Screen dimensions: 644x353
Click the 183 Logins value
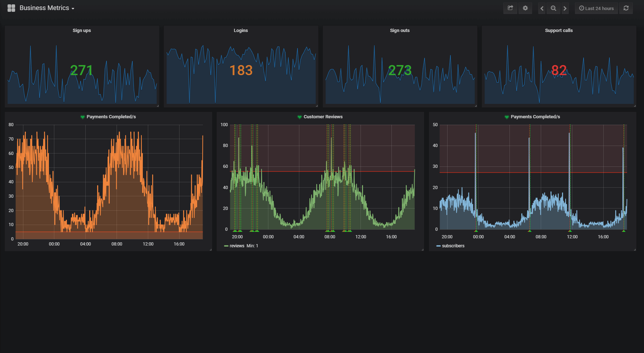pyautogui.click(x=241, y=70)
